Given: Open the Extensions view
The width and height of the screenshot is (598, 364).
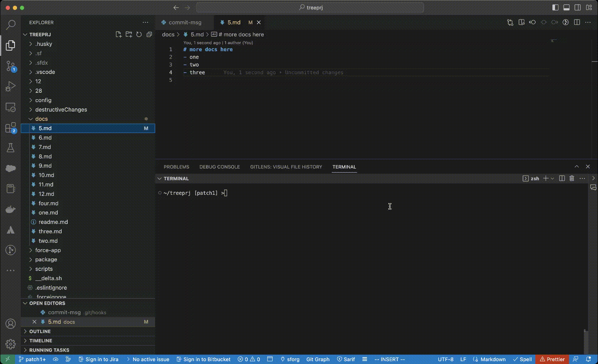Looking at the screenshot, I should [x=11, y=128].
